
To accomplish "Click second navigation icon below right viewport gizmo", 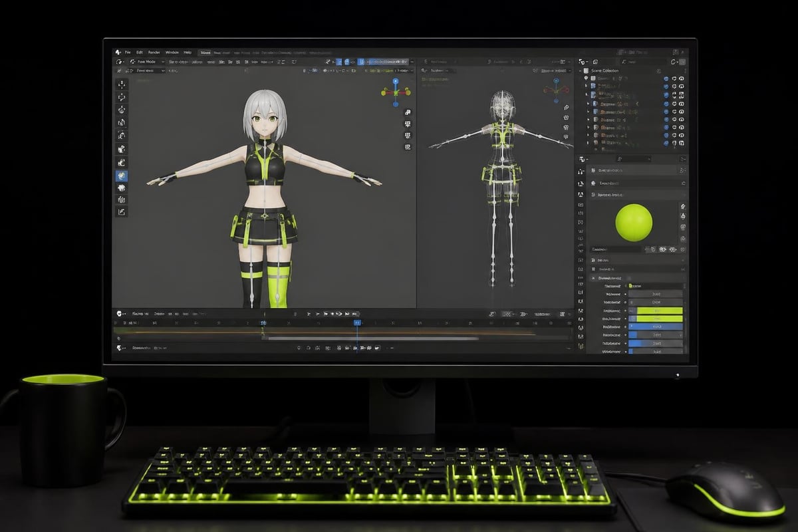I will click(566, 118).
